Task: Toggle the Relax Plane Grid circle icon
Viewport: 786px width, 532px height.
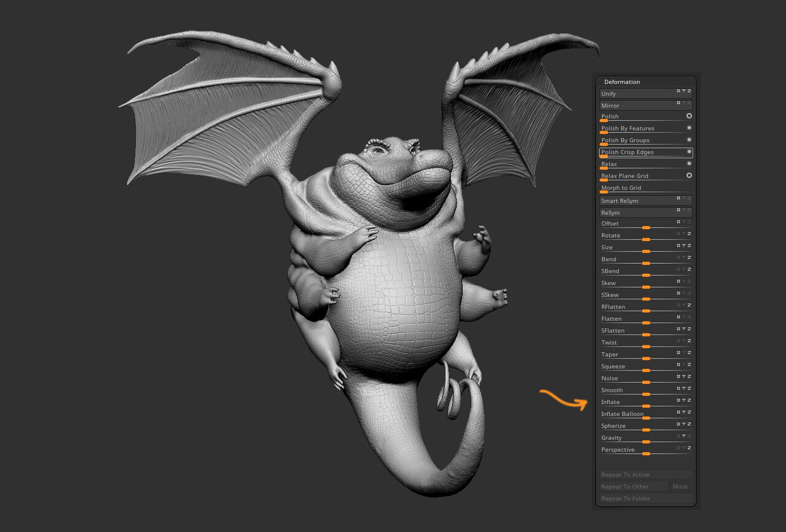Action: coord(689,175)
